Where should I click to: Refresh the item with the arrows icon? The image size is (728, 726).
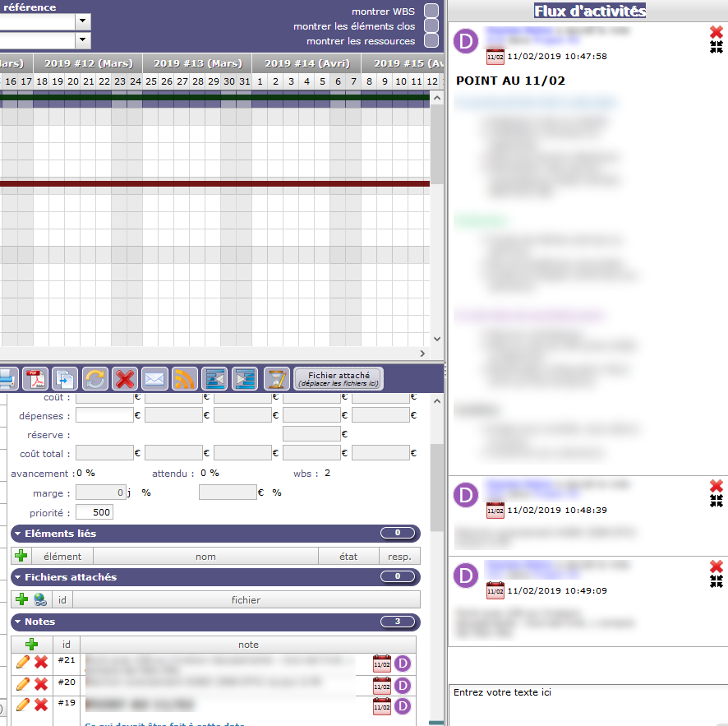click(x=95, y=378)
